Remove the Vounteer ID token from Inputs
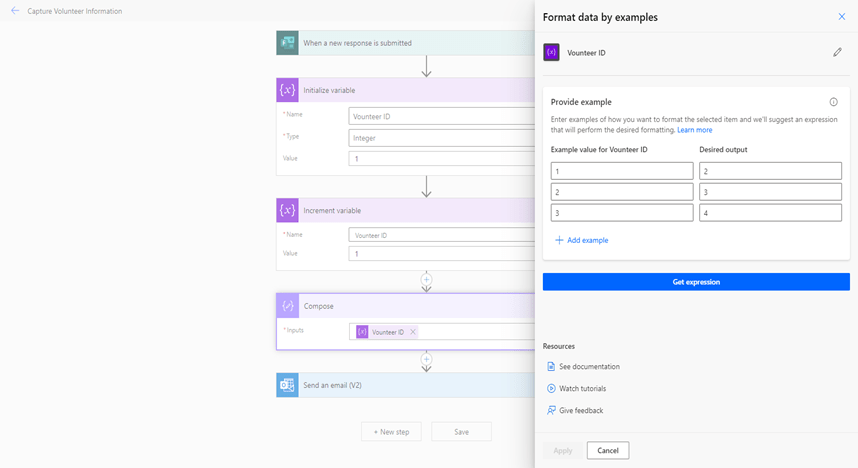 (413, 332)
